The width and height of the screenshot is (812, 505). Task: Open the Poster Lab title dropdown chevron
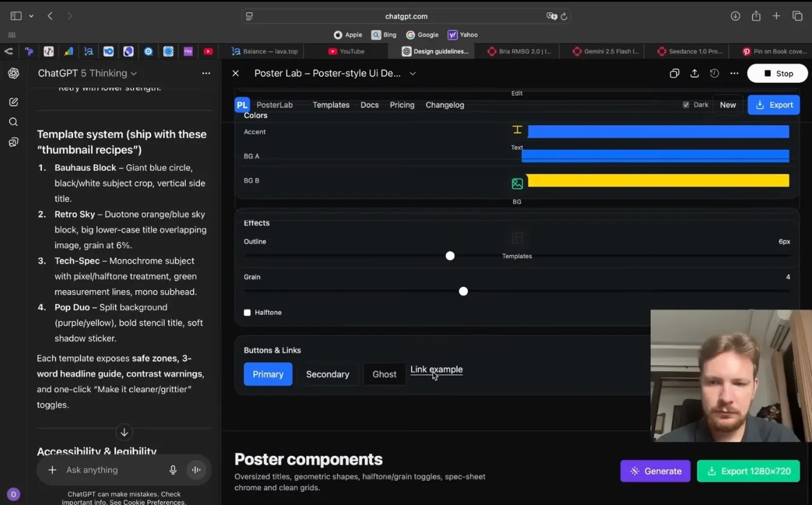[413, 74]
